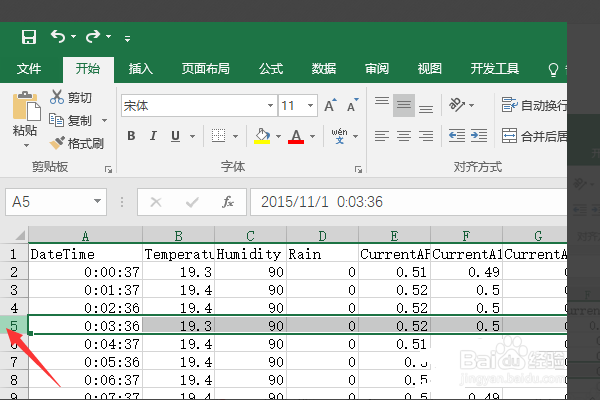Click the Center horizontal alignment icon

pyautogui.click(x=404, y=136)
